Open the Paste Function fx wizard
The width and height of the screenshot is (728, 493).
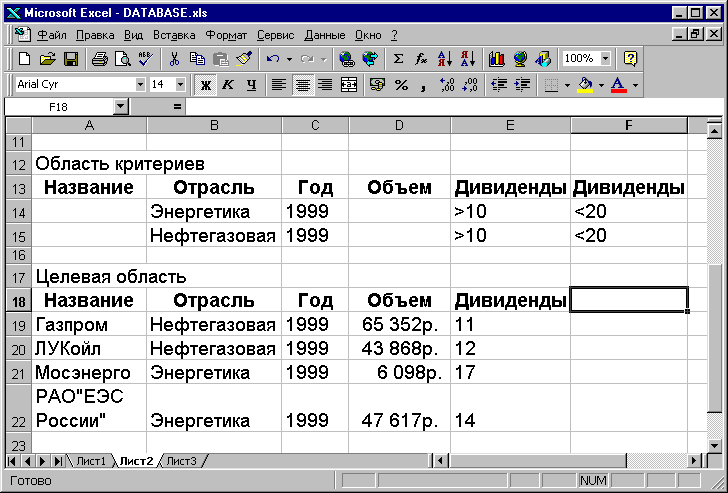coord(421,59)
